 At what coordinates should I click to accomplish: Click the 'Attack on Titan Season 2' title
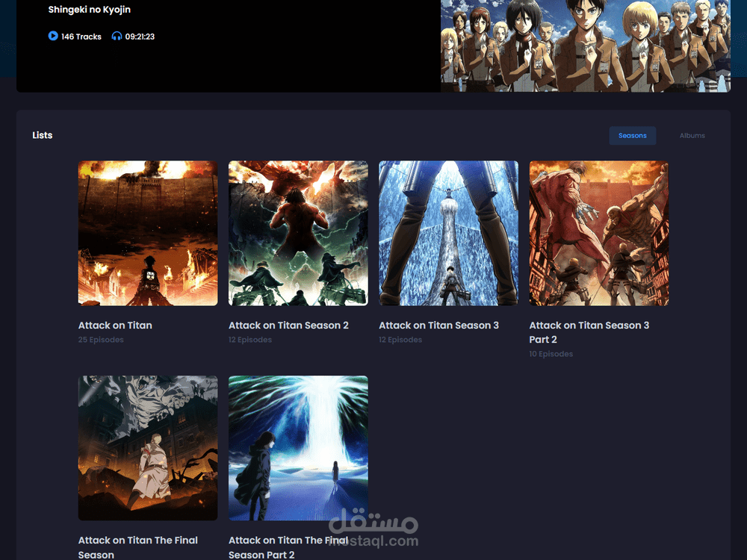click(x=288, y=326)
